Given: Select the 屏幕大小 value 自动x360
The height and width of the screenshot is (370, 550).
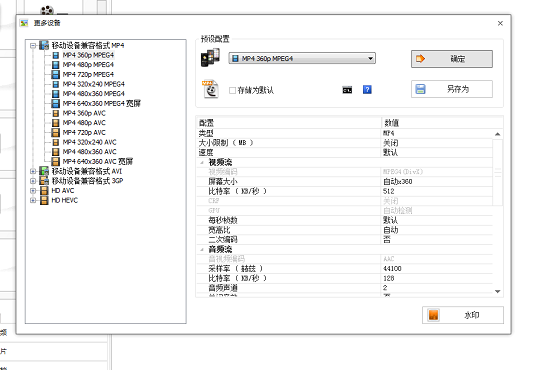Looking at the screenshot, I should click(x=397, y=182).
